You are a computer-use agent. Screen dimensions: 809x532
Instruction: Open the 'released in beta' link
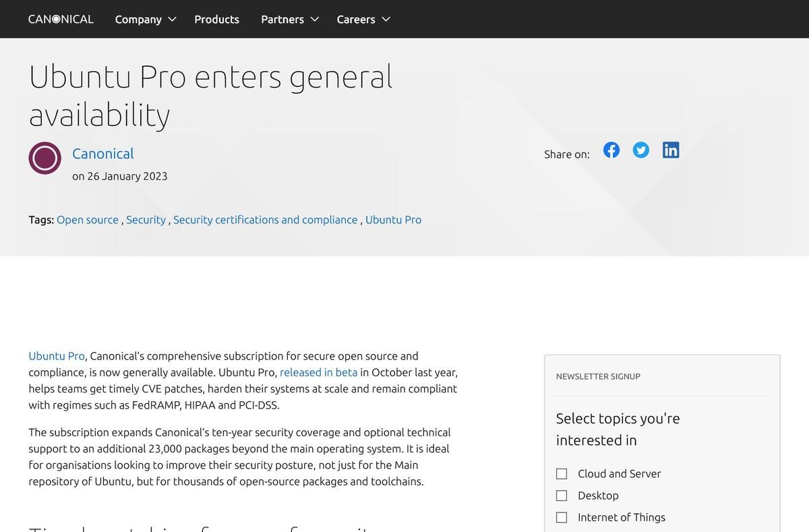[318, 372]
